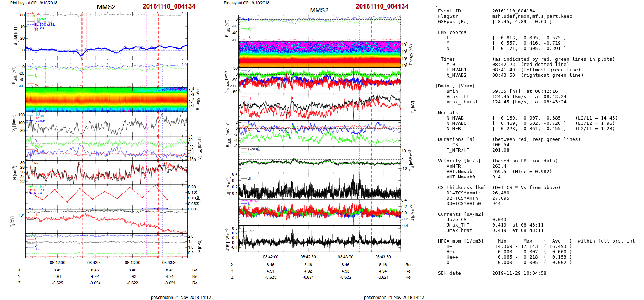Click the Ne legend in density panel
644x300 pixels.
(x=36, y=163)
